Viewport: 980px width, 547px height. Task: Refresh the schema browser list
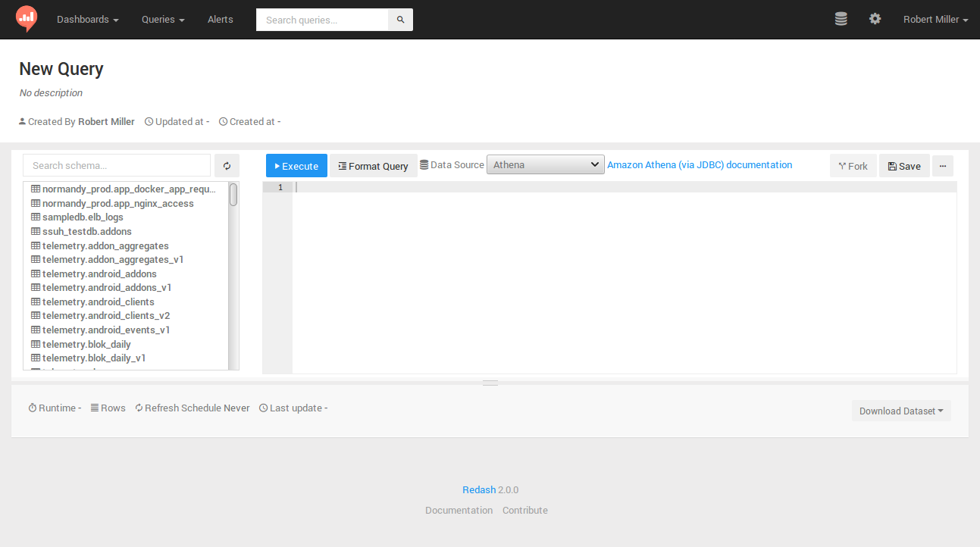[227, 165]
